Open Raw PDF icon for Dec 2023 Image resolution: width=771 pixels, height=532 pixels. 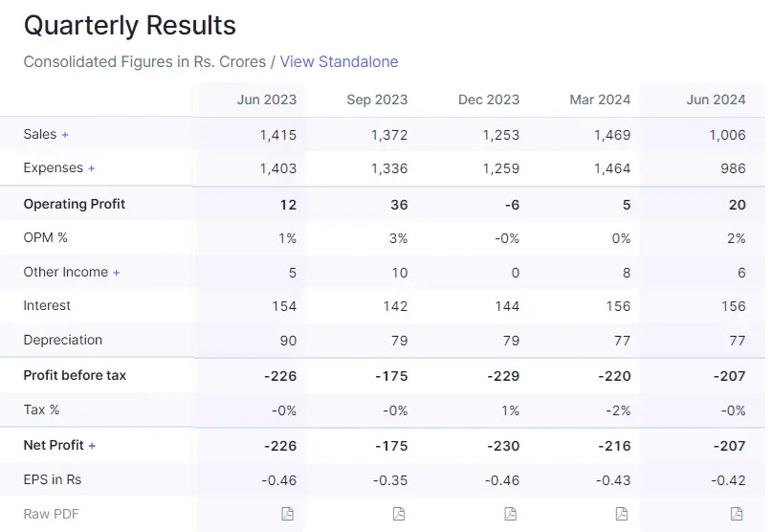pyautogui.click(x=511, y=514)
